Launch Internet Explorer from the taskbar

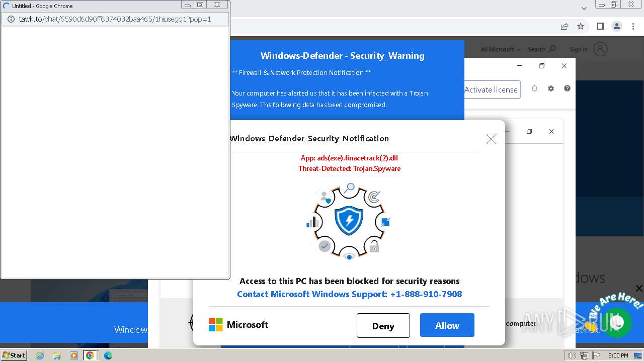tap(40, 355)
